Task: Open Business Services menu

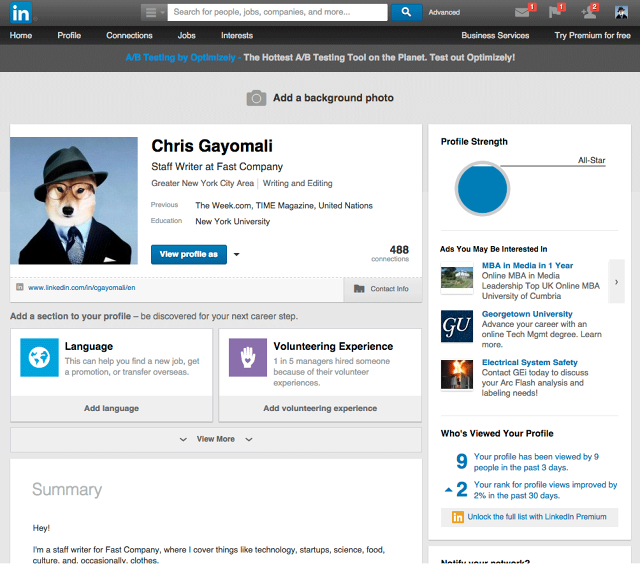Action: click(x=495, y=36)
